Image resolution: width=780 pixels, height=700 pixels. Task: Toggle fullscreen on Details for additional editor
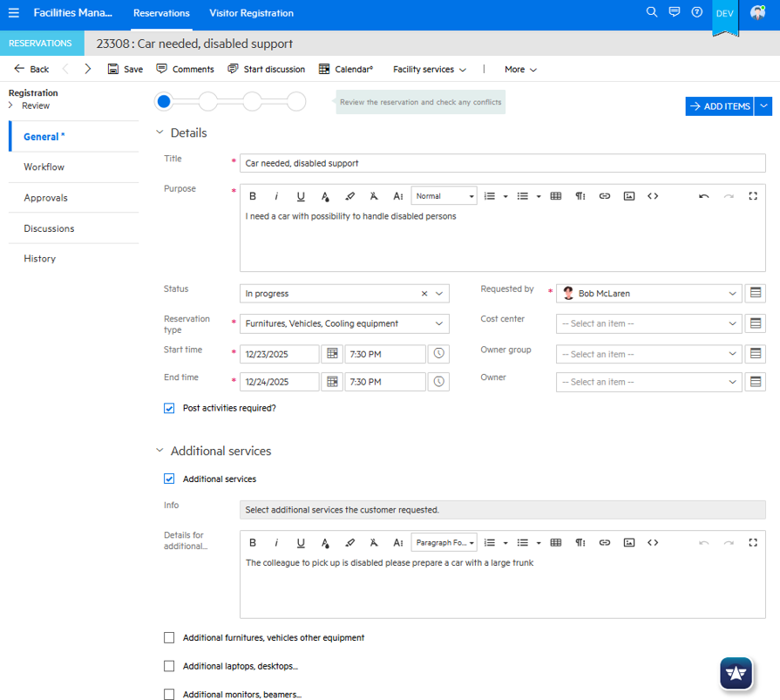[x=753, y=542]
